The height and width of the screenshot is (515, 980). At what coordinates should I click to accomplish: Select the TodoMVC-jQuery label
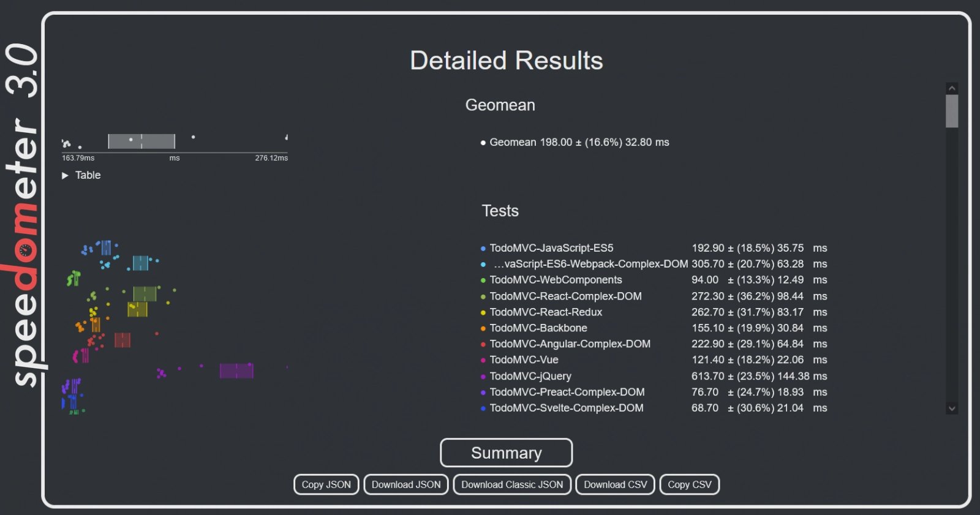[530, 376]
